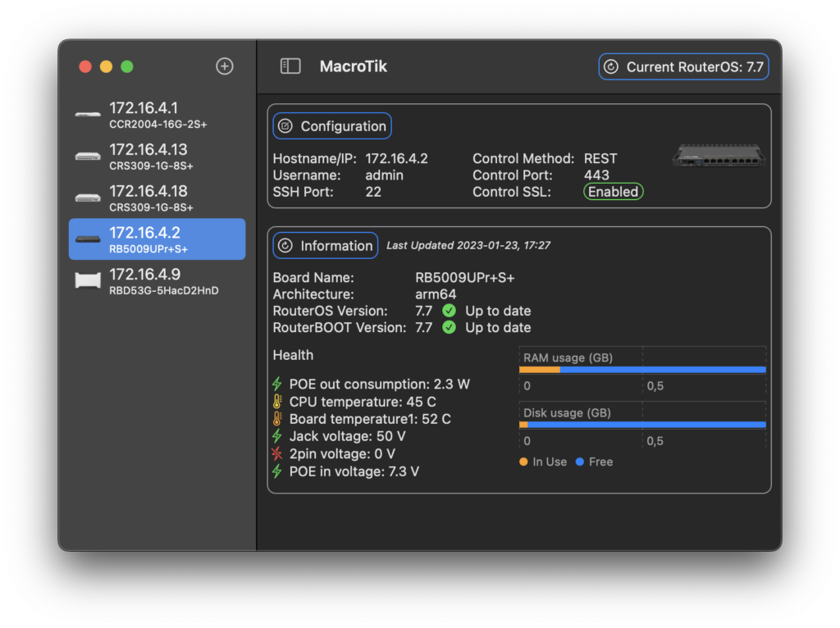Click the blue Free legend dot
The width and height of the screenshot is (840, 628).
pos(580,462)
